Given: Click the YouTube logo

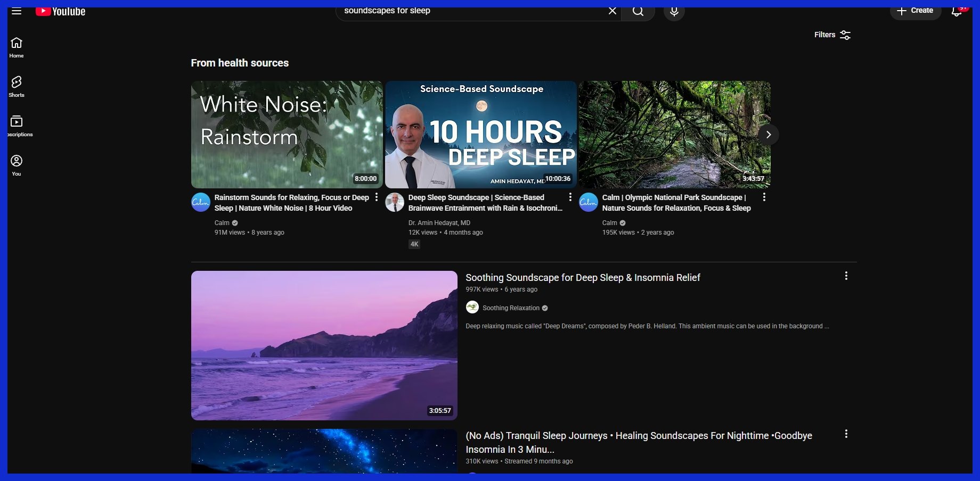Looking at the screenshot, I should [61, 12].
